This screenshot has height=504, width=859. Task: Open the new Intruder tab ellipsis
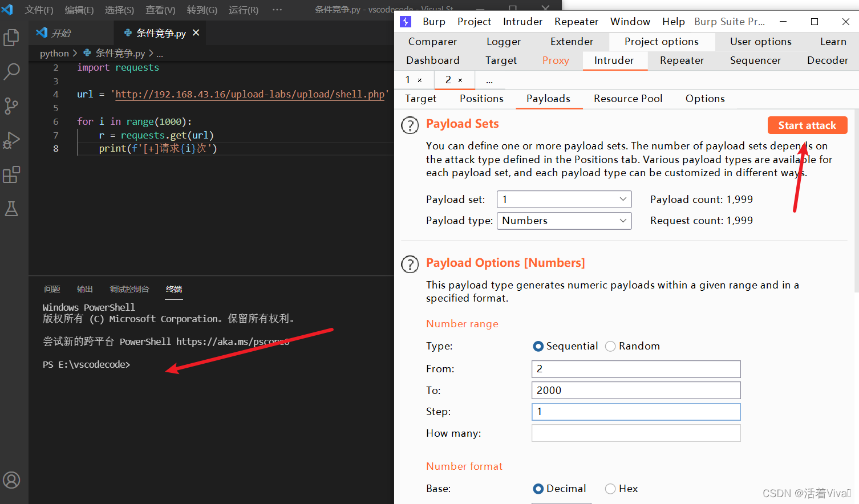[489, 80]
